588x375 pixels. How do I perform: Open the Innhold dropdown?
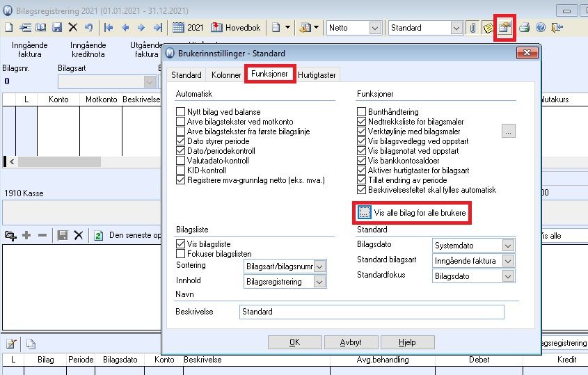[319, 282]
